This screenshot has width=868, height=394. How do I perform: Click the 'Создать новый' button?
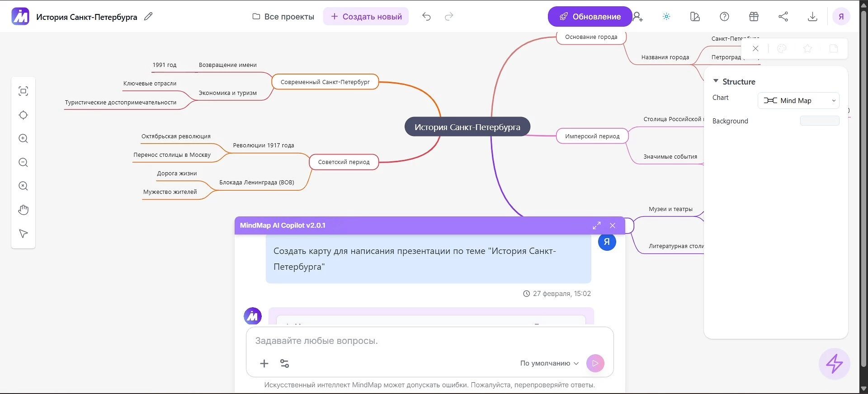point(366,17)
